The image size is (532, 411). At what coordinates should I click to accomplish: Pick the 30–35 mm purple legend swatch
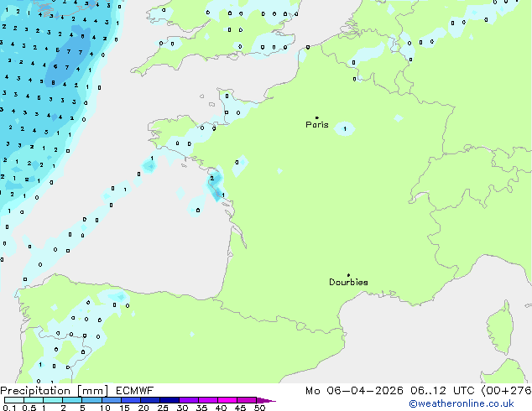[188, 400]
